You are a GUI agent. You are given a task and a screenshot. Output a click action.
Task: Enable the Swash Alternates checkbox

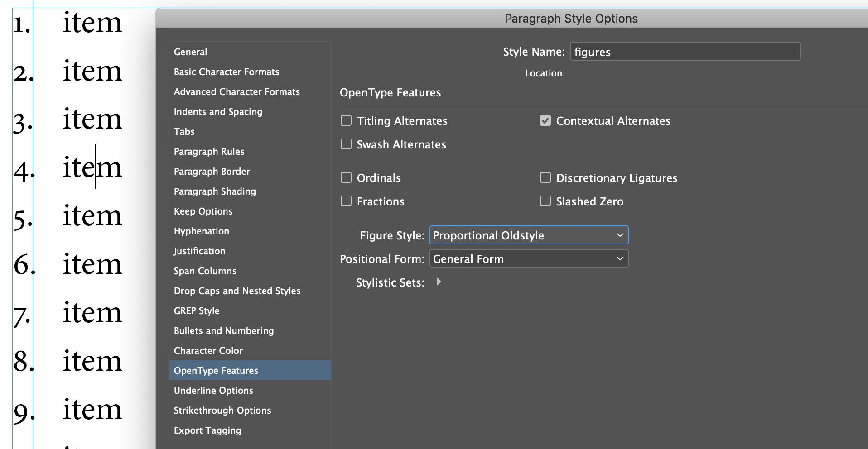pos(346,144)
